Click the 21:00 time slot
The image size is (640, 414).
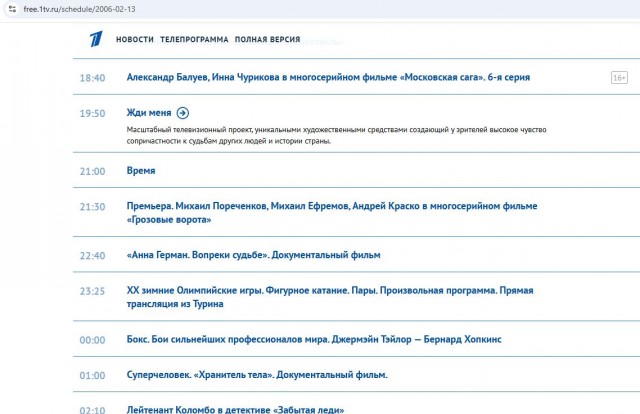(x=92, y=171)
